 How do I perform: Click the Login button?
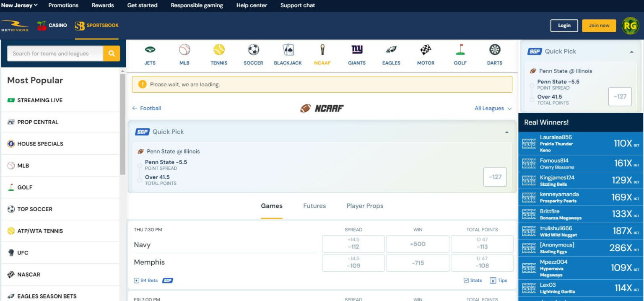point(564,26)
